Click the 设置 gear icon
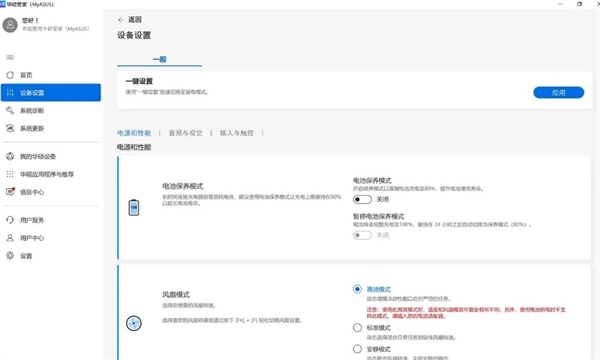The width and height of the screenshot is (600, 360). pyautogui.click(x=10, y=256)
